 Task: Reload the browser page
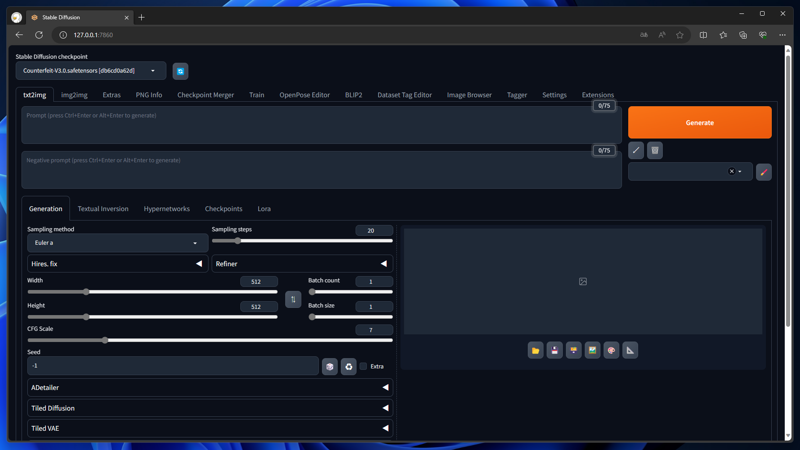(39, 35)
